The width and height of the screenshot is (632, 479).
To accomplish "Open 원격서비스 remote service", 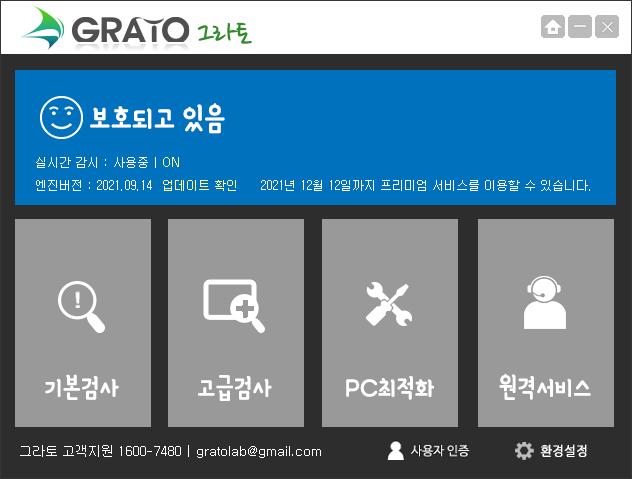I will [546, 323].
